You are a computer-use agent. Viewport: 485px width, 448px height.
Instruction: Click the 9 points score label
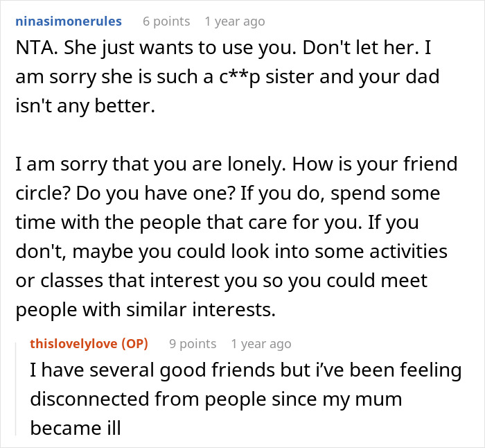pyautogui.click(x=193, y=344)
